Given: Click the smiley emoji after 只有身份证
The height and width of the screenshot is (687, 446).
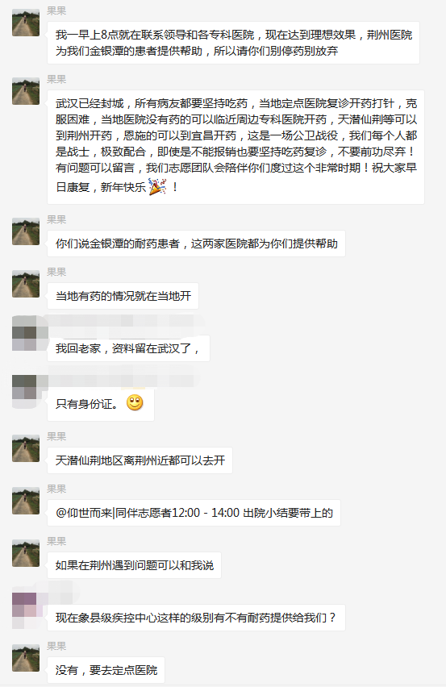Looking at the screenshot, I should click(135, 402).
